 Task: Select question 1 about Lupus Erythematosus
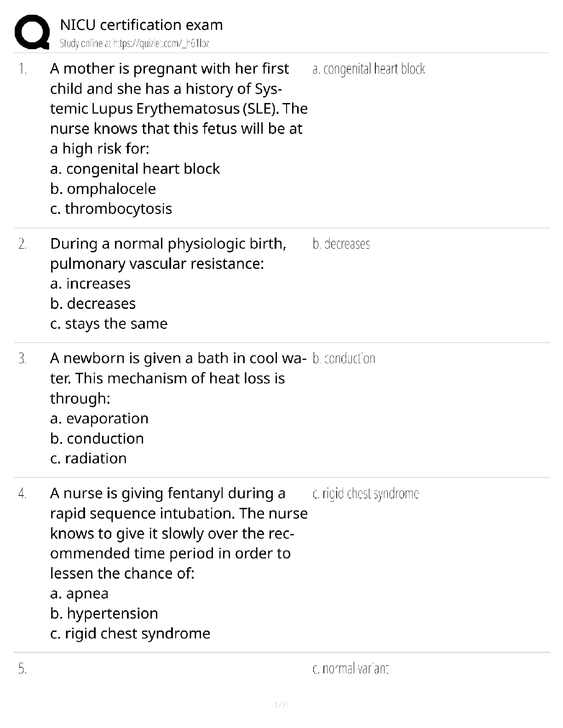pos(179,109)
